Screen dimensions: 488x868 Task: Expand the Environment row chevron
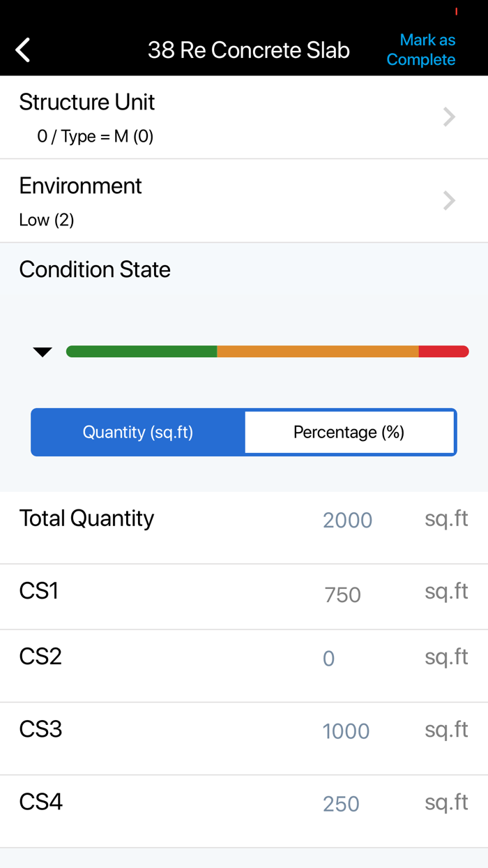[x=449, y=200]
